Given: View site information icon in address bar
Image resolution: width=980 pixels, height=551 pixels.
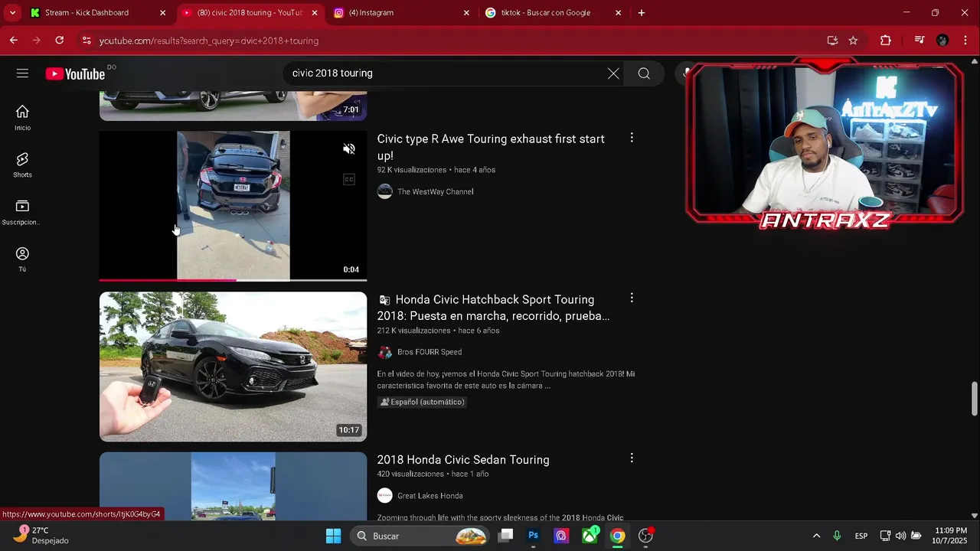Looking at the screenshot, I should (x=87, y=41).
